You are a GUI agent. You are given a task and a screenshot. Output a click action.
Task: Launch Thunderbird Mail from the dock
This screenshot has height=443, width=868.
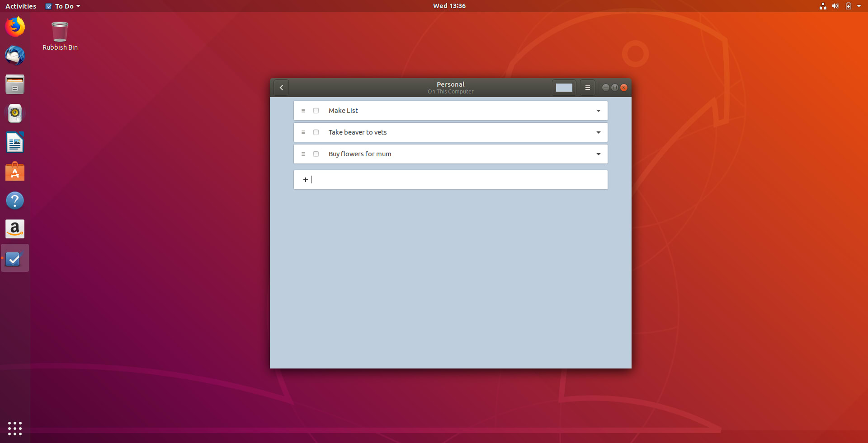click(15, 56)
